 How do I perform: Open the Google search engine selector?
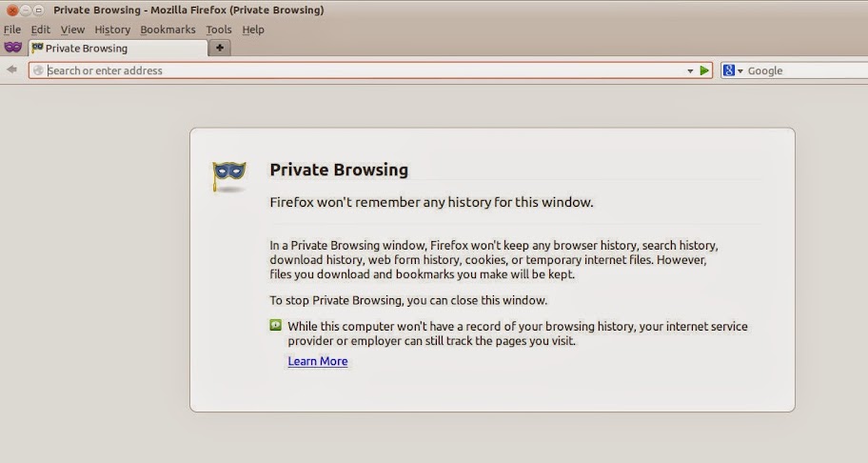(733, 70)
